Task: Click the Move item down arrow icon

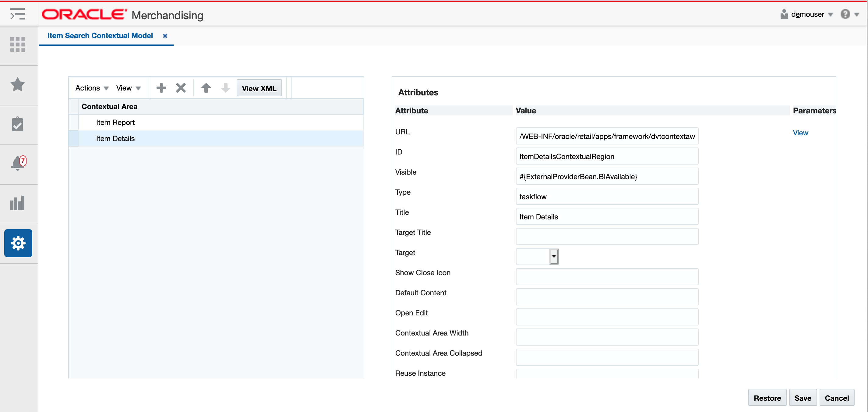Action: [x=225, y=88]
